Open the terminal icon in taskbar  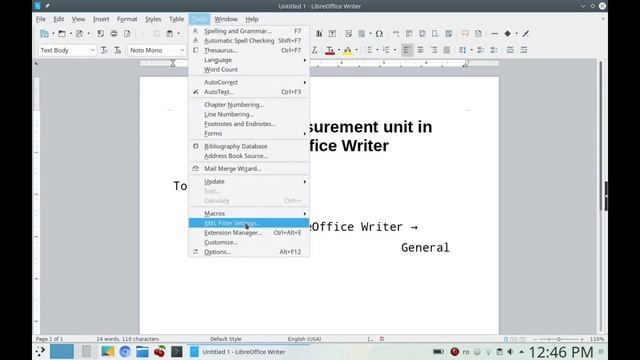click(177, 351)
